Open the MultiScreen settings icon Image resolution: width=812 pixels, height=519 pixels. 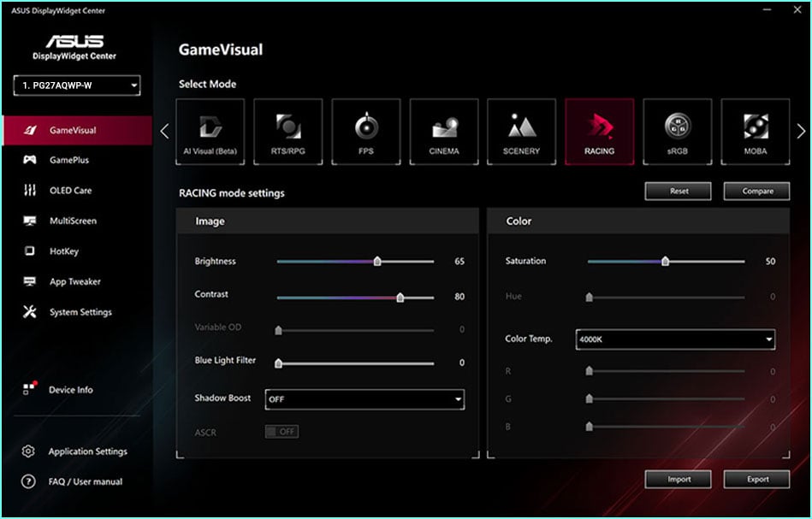pos(75,221)
